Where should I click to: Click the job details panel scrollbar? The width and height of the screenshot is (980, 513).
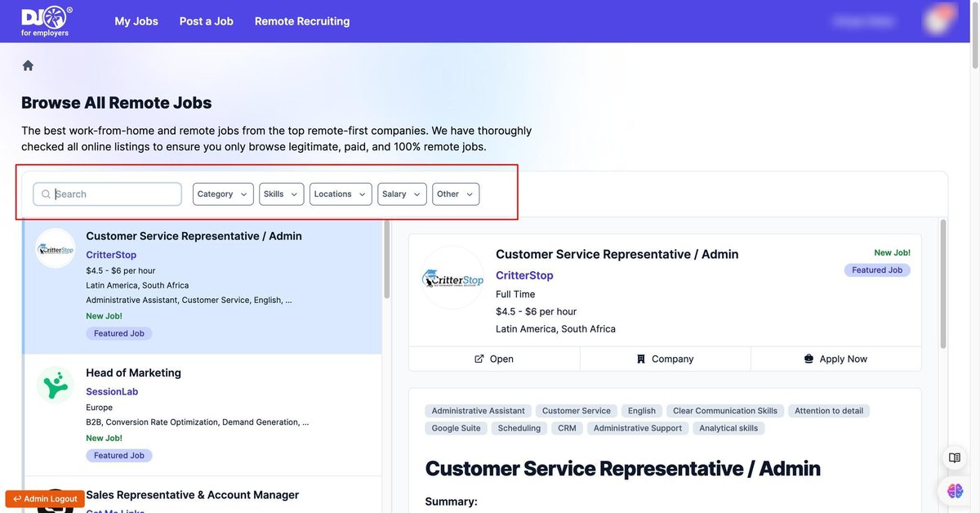[943, 284]
